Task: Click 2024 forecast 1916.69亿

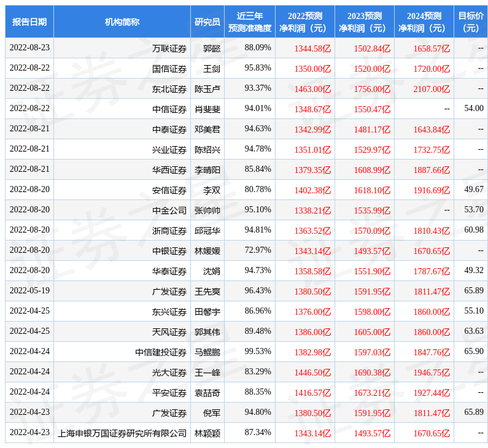Action: pyautogui.click(x=432, y=190)
